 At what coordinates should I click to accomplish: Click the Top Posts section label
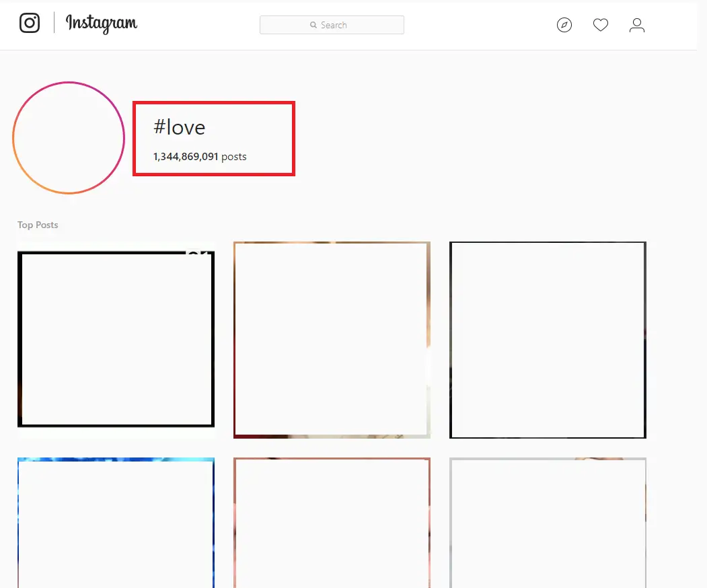click(x=38, y=225)
